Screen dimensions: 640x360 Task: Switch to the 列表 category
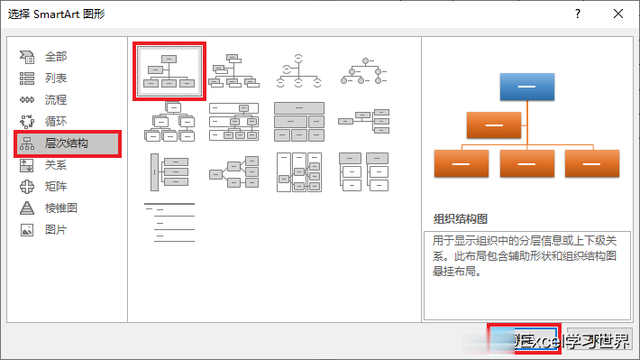pyautogui.click(x=56, y=78)
